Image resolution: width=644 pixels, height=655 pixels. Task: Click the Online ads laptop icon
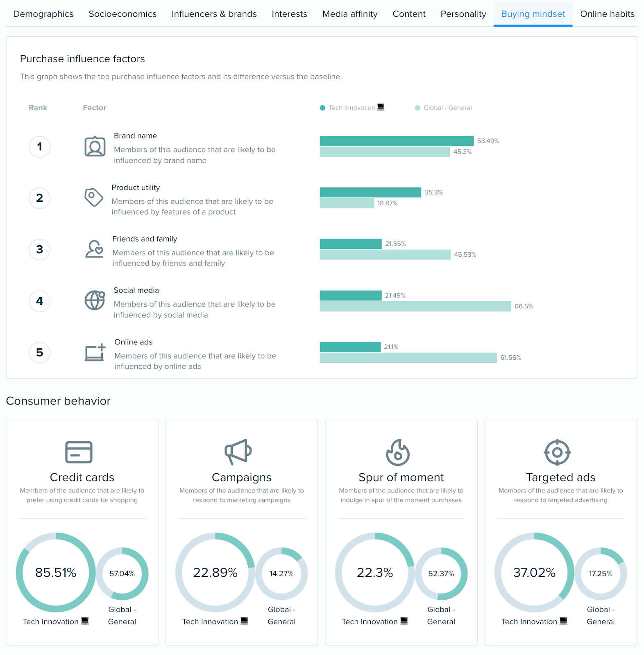[95, 352]
